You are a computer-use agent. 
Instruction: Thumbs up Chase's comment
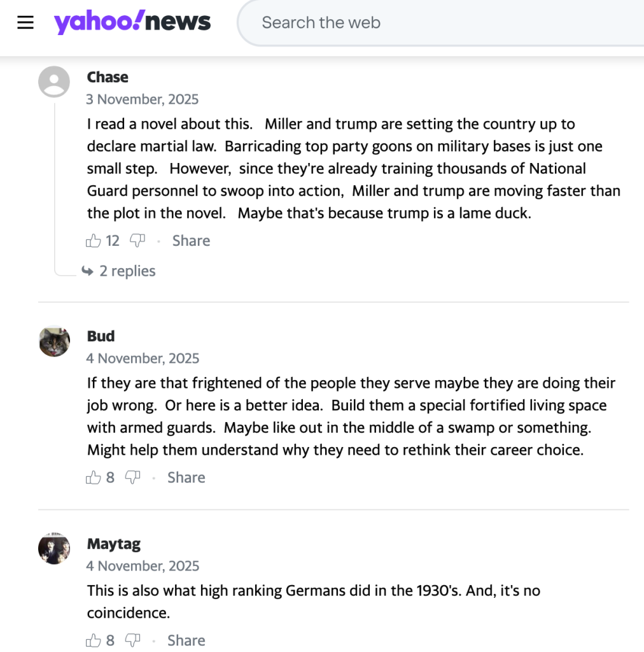[x=94, y=241]
